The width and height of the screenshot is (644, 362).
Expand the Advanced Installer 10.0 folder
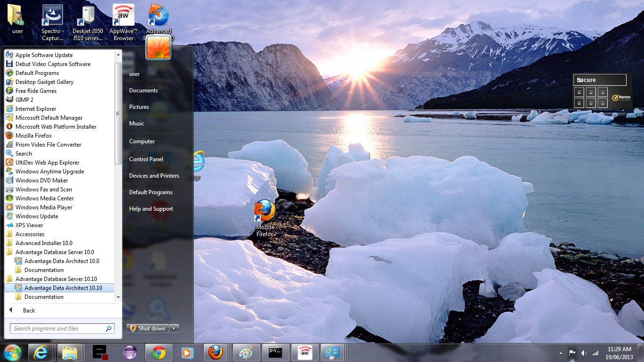point(44,243)
